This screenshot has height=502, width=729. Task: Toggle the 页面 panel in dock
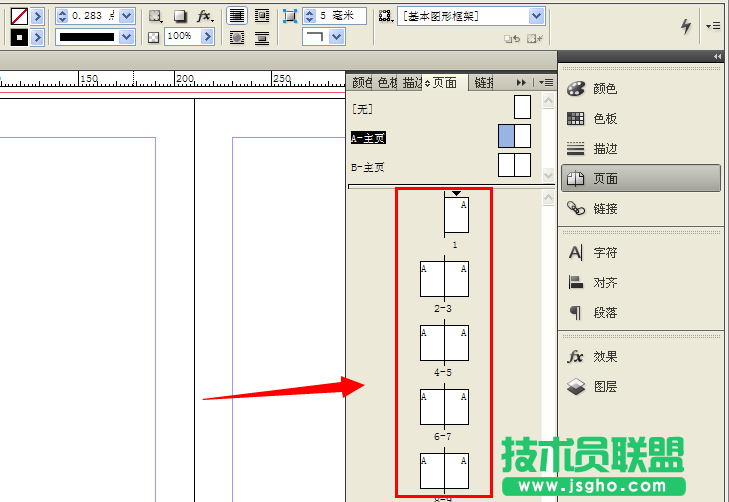641,178
